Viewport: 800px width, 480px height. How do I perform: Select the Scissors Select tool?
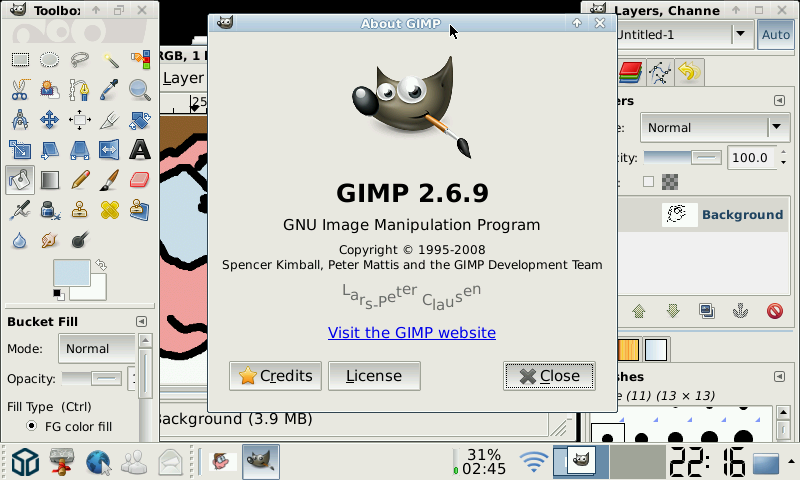(20, 90)
